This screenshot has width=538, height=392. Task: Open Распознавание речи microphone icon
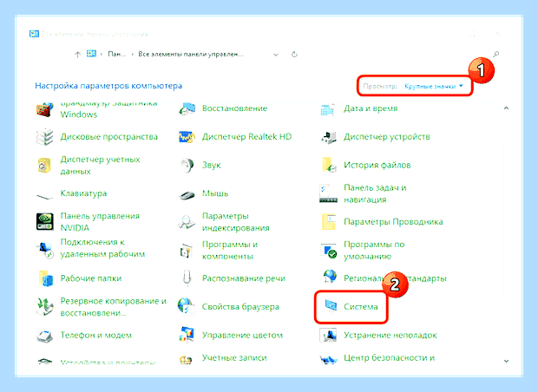click(187, 278)
